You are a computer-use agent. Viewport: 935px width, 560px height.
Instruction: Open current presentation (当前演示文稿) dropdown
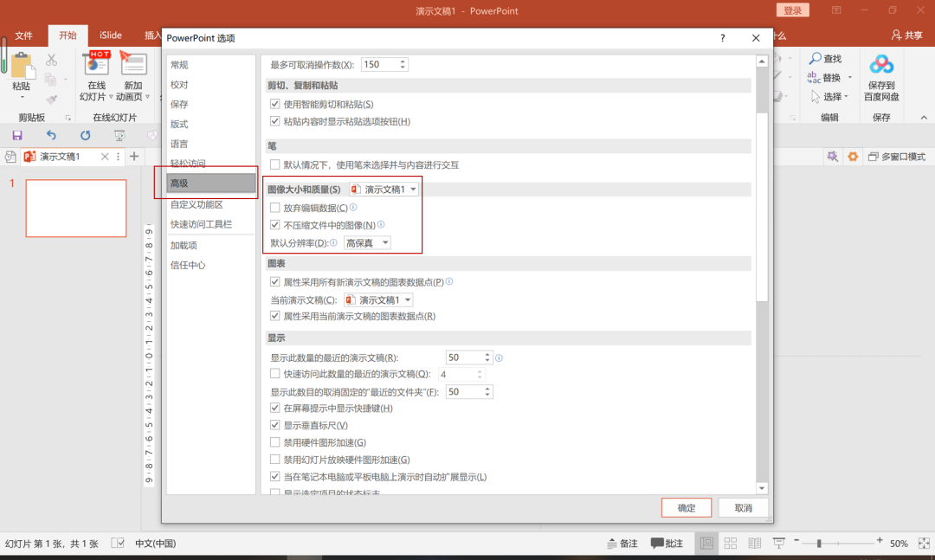click(378, 300)
